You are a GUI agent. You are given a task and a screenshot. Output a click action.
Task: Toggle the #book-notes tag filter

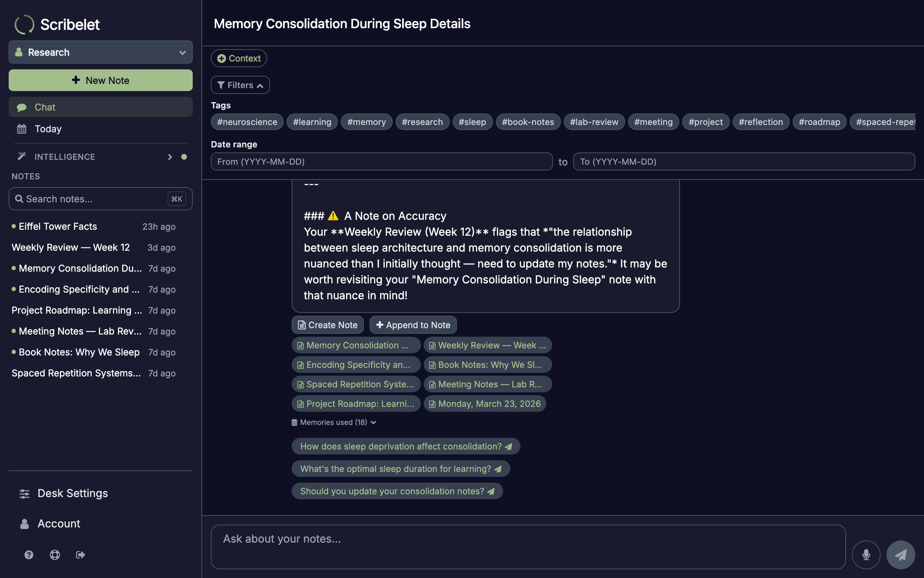pos(528,122)
